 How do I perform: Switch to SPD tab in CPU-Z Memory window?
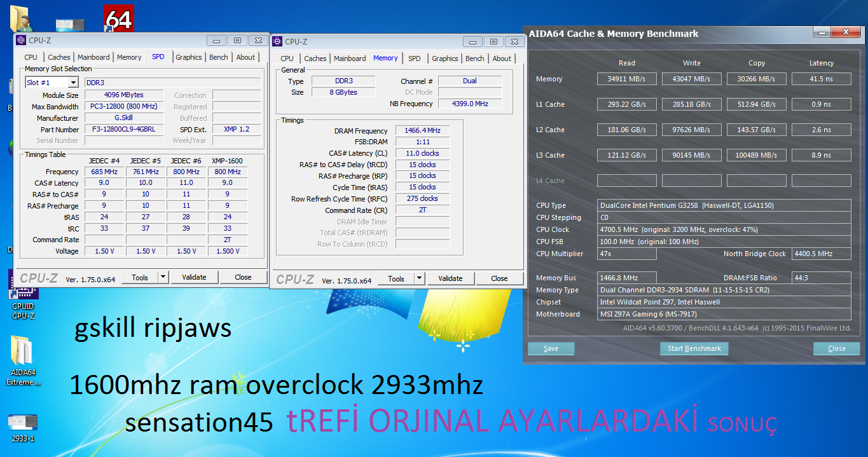[x=415, y=58]
